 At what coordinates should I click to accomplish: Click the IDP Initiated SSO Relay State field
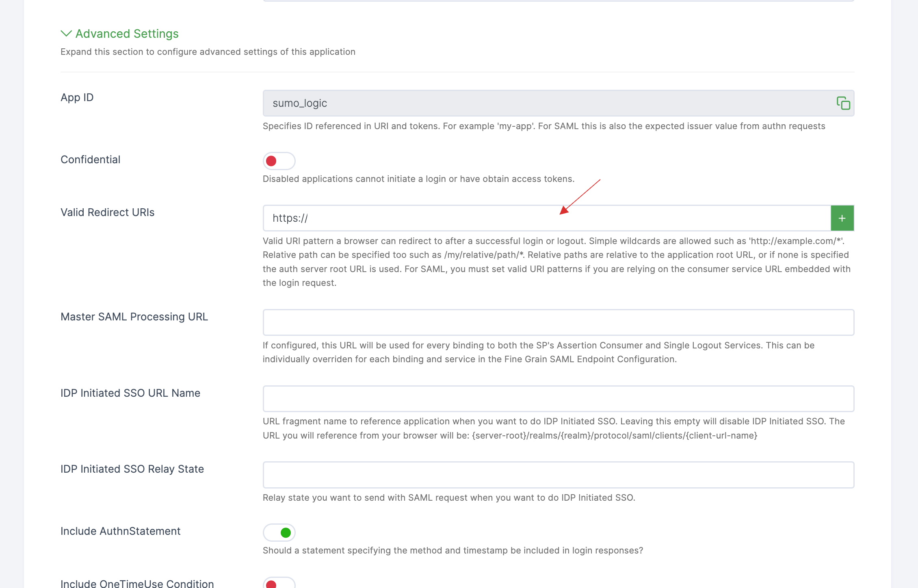(558, 475)
